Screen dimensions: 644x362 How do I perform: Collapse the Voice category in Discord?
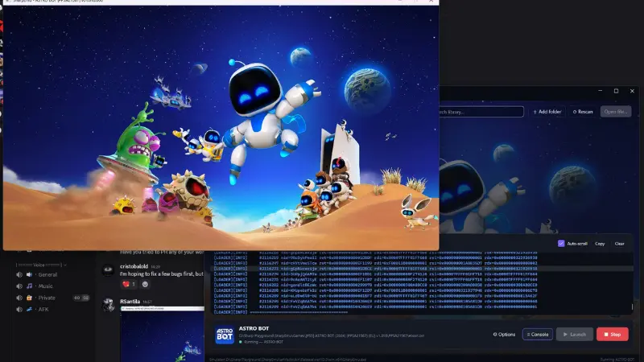pyautogui.click(x=40, y=265)
